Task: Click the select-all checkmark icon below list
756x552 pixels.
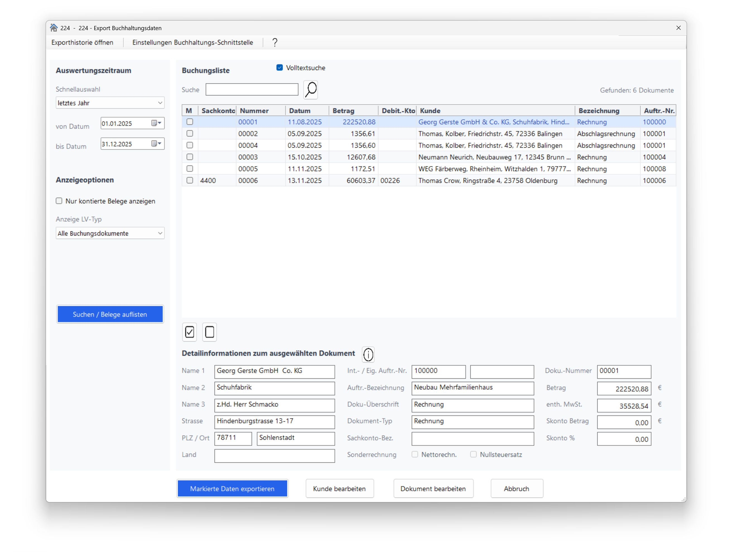Action: tap(189, 332)
